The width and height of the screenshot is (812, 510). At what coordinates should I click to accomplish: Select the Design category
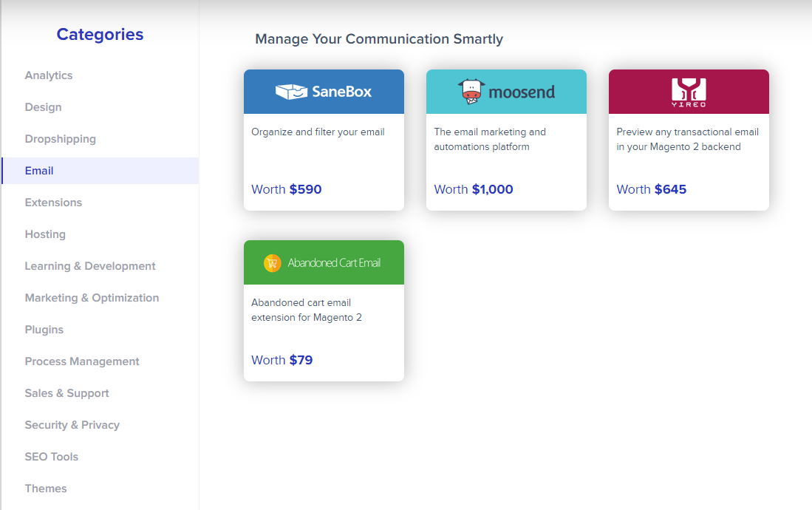pyautogui.click(x=43, y=106)
